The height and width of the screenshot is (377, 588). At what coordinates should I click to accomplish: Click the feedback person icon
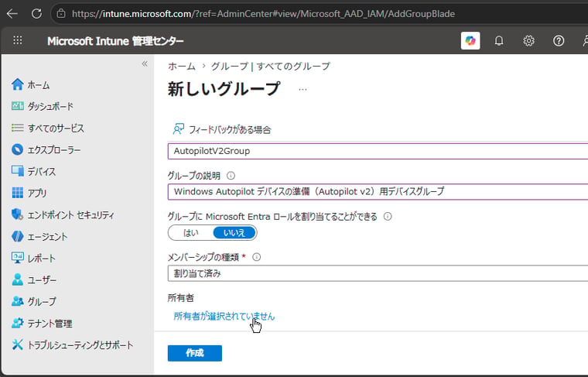point(178,129)
